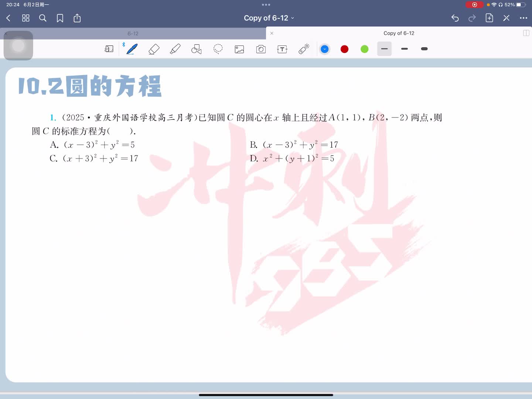The image size is (532, 399).
Task: Open blue color swatch options
Action: click(325, 49)
